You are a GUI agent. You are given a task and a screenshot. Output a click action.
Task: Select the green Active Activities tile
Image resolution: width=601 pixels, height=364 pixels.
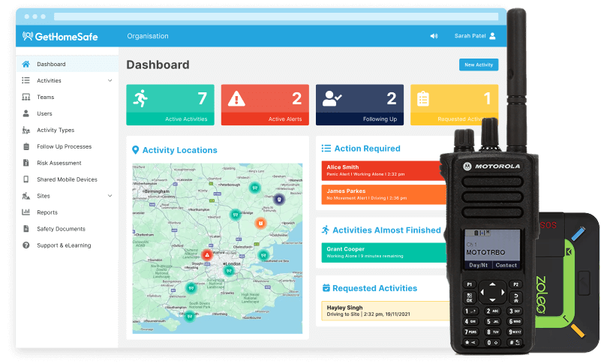170,104
